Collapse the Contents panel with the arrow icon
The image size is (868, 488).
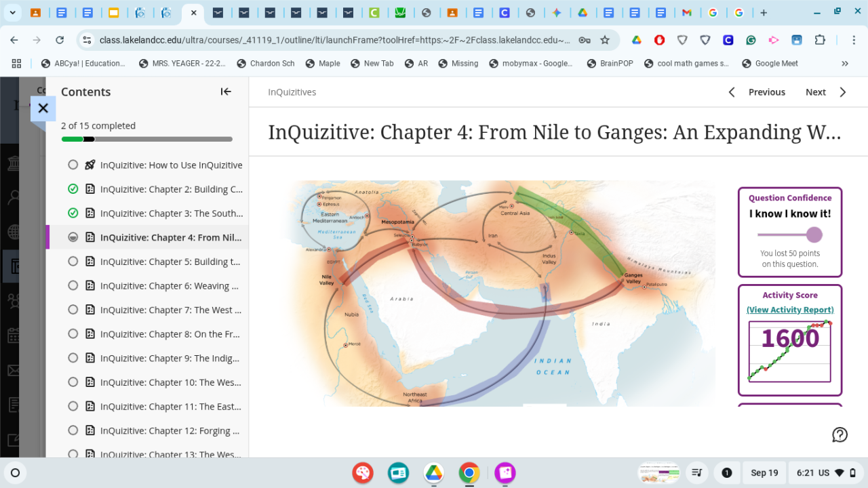coord(226,91)
